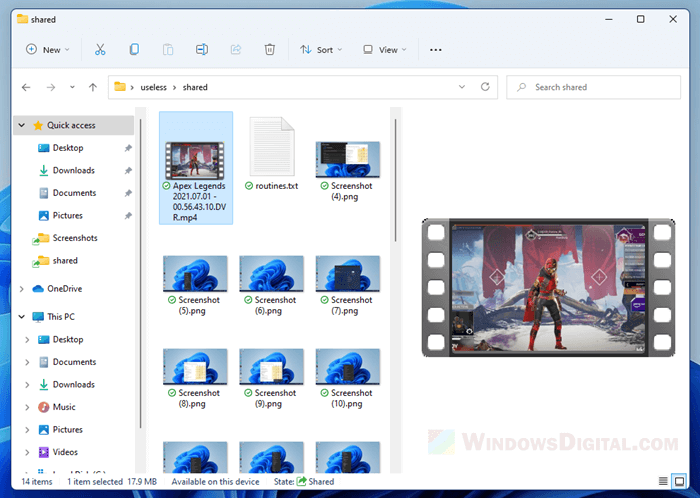Open the recent locations dropdown arrow

[72, 87]
